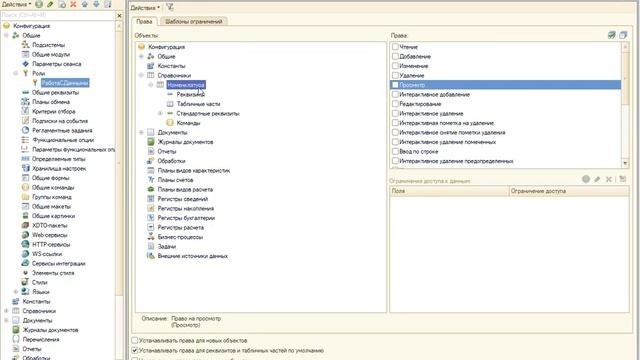
Task: Select Регистры сведений in the objects list
Action: [x=183, y=199]
